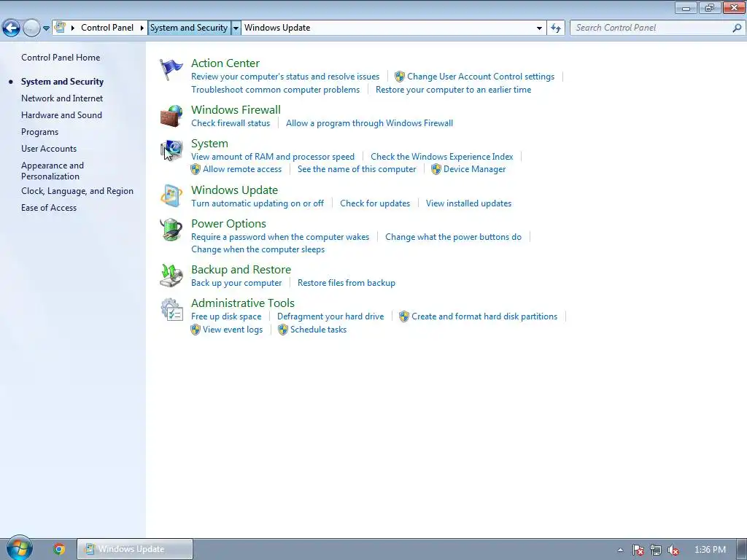Open Device Manager

[x=474, y=169]
